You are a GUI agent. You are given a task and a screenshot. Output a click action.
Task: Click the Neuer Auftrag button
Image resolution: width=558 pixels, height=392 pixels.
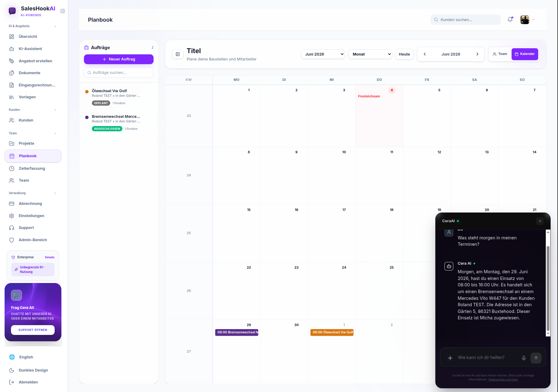(119, 59)
